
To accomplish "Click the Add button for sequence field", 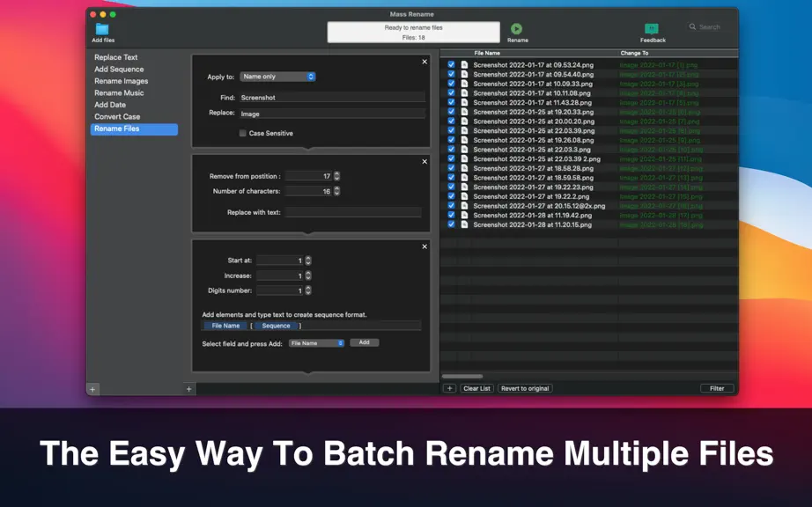I will click(x=364, y=342).
